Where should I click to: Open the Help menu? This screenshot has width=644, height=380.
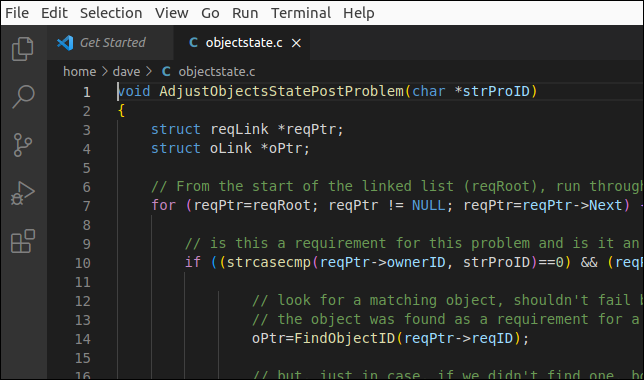(x=359, y=13)
